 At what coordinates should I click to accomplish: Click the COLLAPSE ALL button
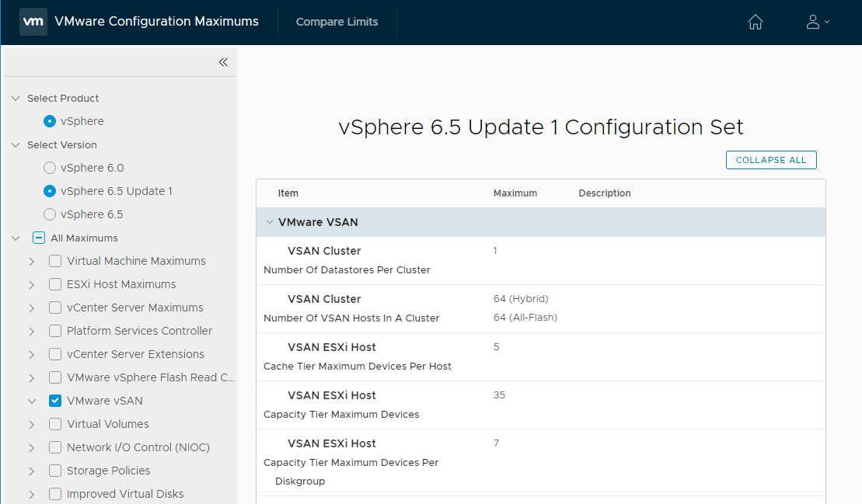pos(771,160)
